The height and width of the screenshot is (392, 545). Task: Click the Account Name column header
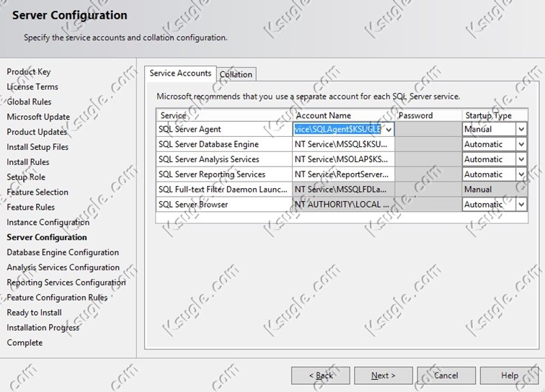324,115
